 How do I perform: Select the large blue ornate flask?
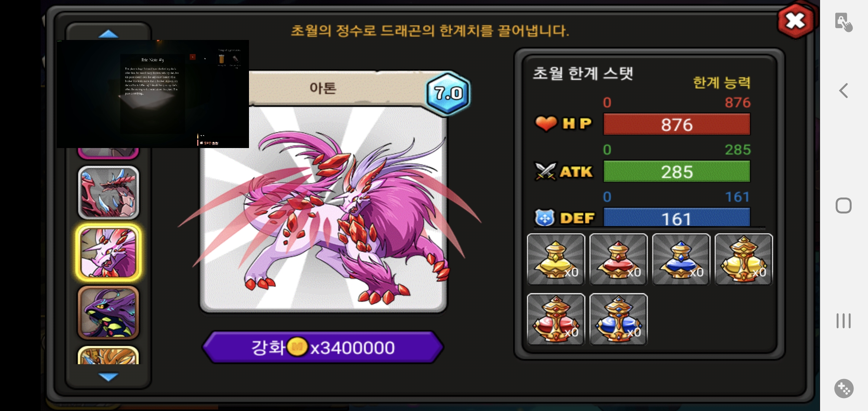click(618, 319)
